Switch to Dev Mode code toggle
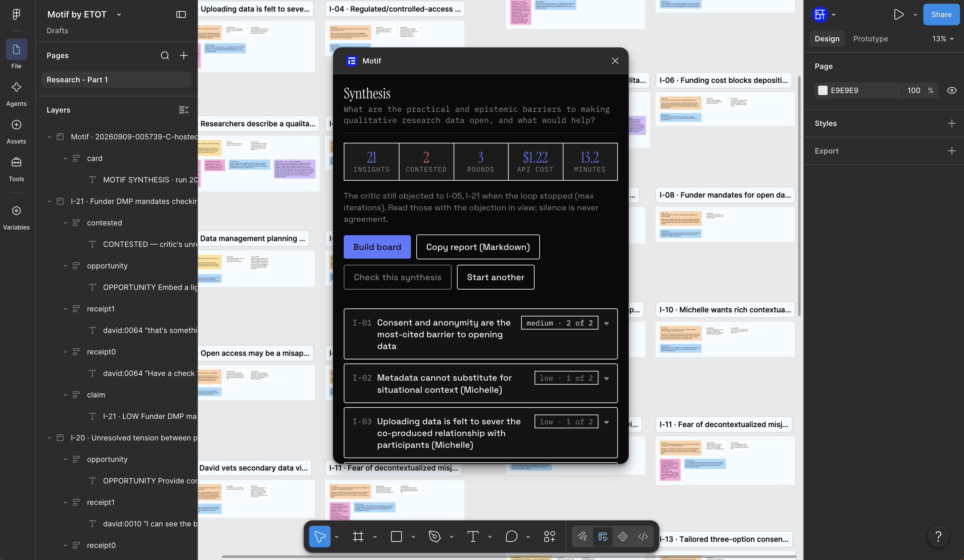This screenshot has width=964, height=560. [643, 536]
